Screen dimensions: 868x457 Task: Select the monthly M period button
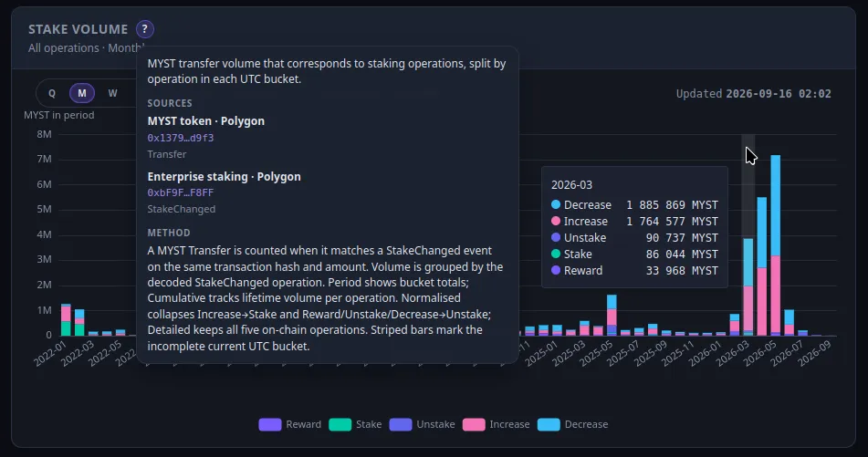(x=82, y=93)
